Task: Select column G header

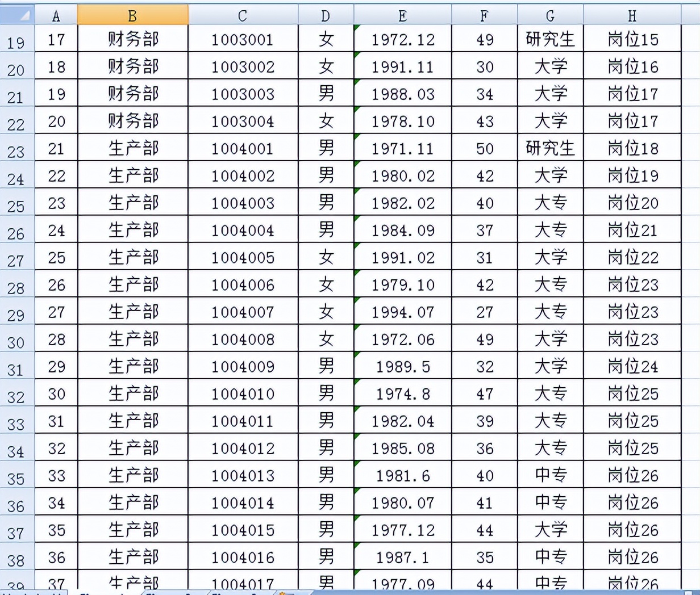Action: point(550,15)
